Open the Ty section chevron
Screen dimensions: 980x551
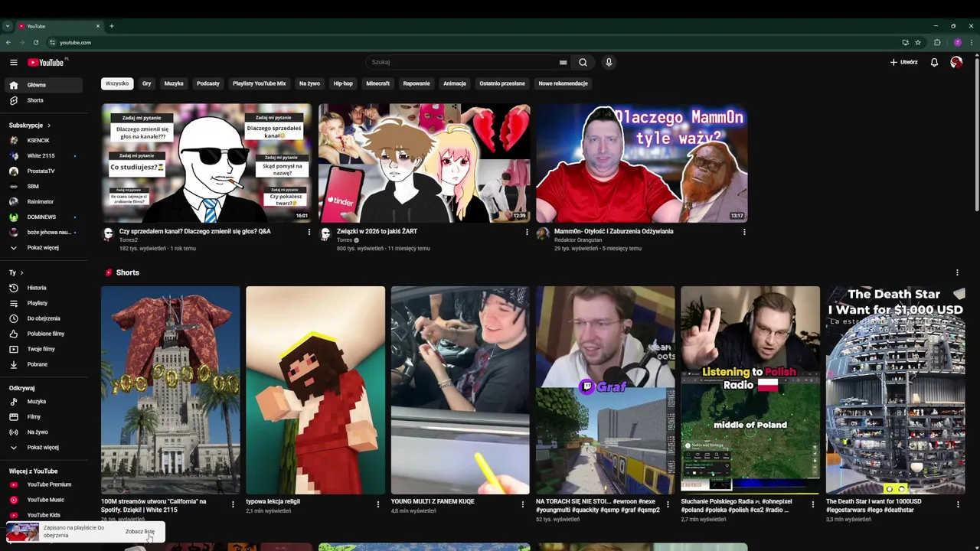(x=21, y=272)
